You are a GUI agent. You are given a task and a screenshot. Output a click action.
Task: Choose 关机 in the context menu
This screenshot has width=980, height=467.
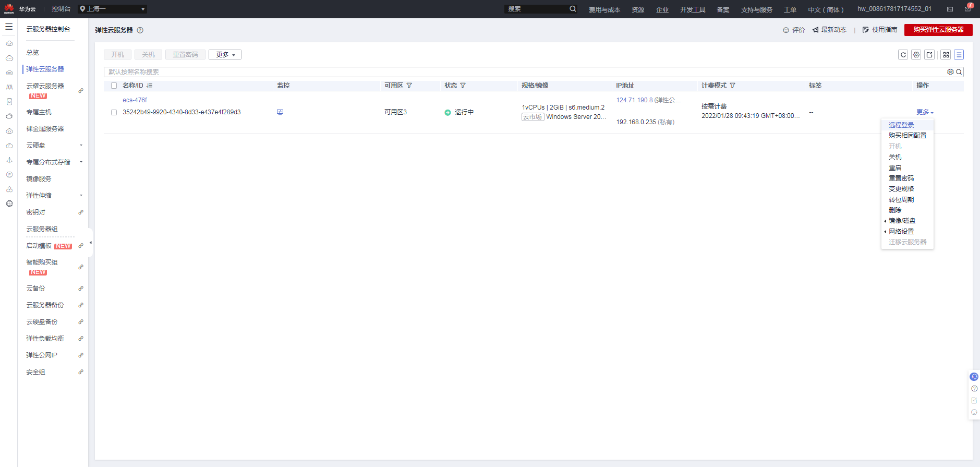(895, 157)
